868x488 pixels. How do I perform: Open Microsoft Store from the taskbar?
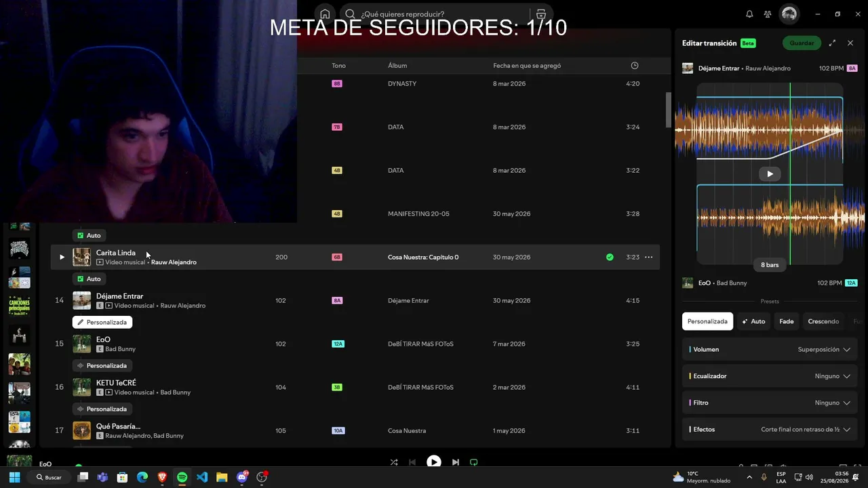122,477
